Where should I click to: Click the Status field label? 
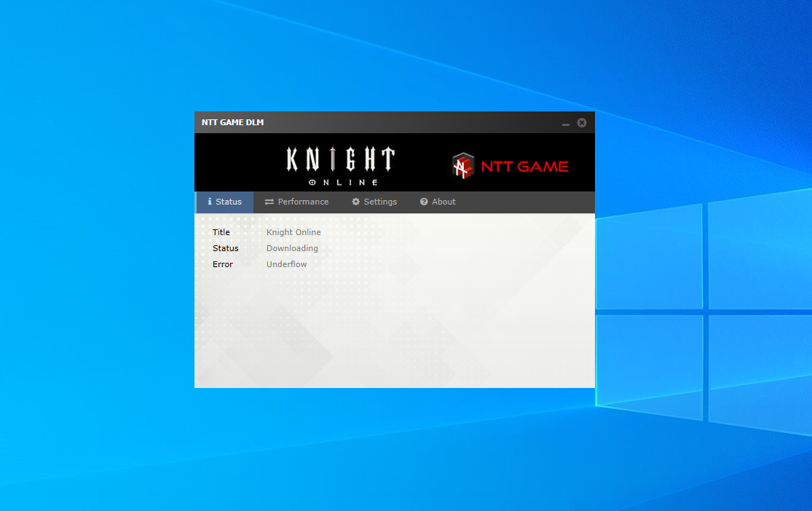click(225, 248)
